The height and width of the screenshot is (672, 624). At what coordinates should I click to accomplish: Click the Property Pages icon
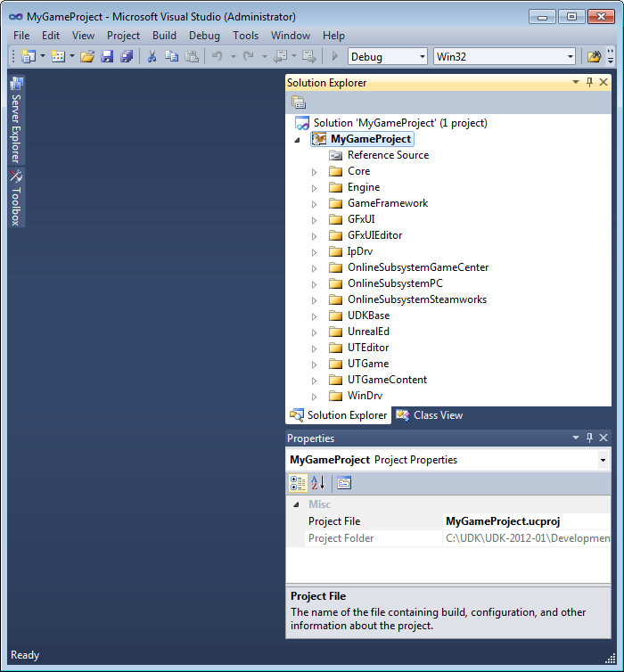(x=344, y=483)
